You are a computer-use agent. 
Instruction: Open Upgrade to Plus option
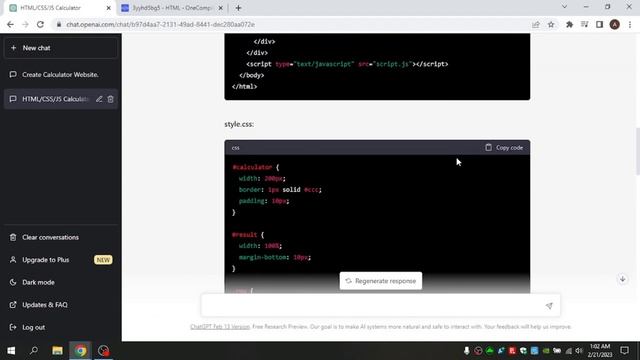coord(61,260)
